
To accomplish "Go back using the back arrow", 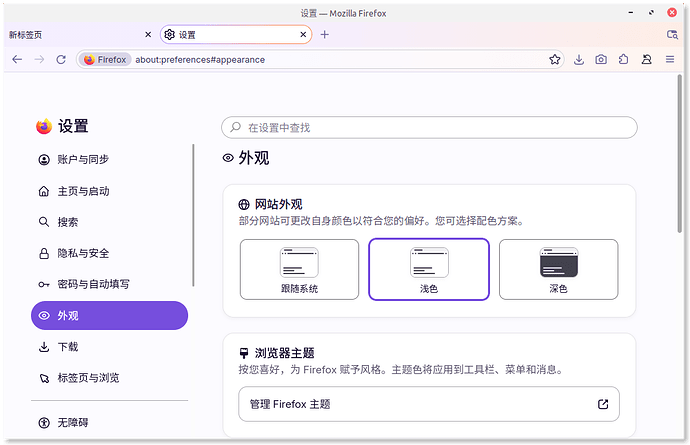I will (17, 59).
